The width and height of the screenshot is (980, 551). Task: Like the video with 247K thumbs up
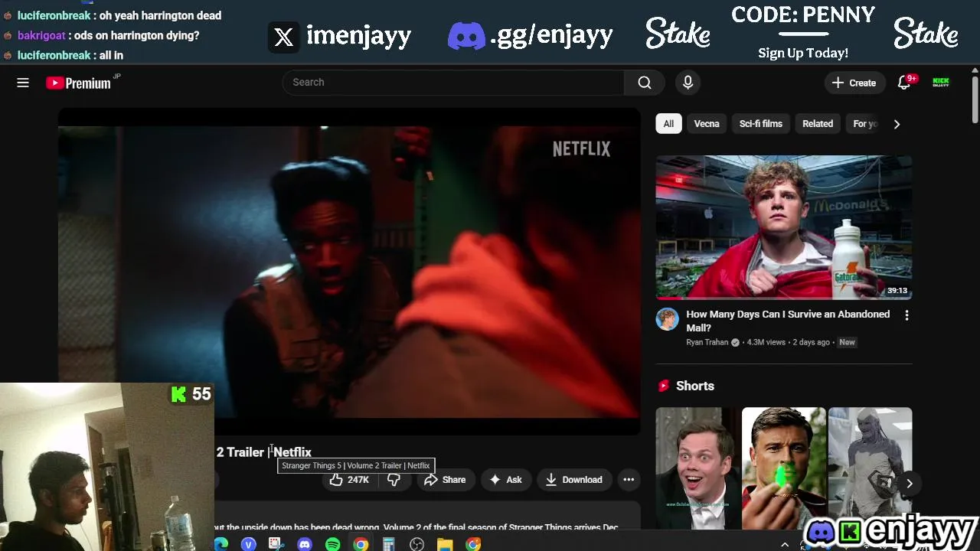350,480
